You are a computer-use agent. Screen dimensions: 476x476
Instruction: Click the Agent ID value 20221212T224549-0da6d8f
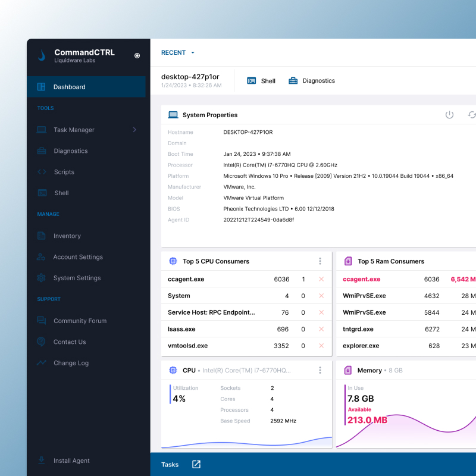pos(259,220)
